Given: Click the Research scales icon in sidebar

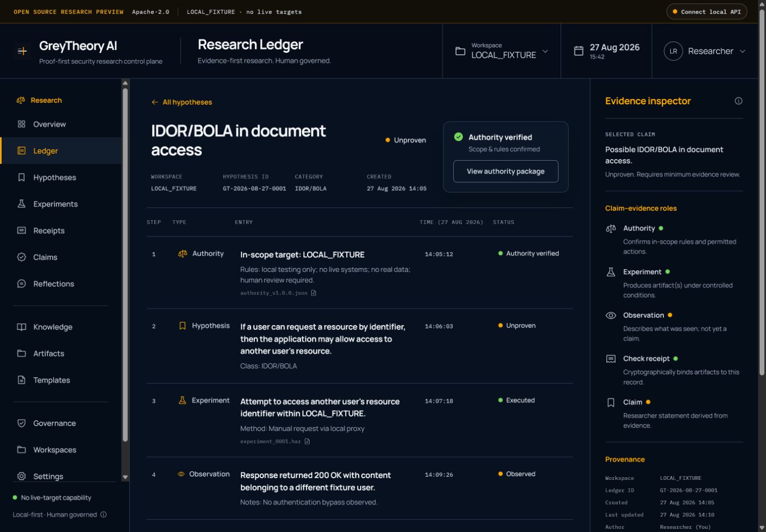Looking at the screenshot, I should point(21,100).
